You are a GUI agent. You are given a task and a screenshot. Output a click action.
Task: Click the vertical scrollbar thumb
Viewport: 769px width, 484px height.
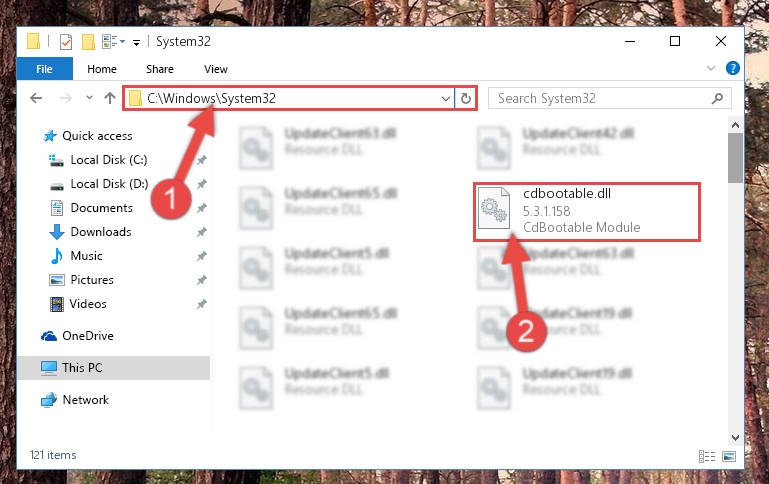coord(735,158)
